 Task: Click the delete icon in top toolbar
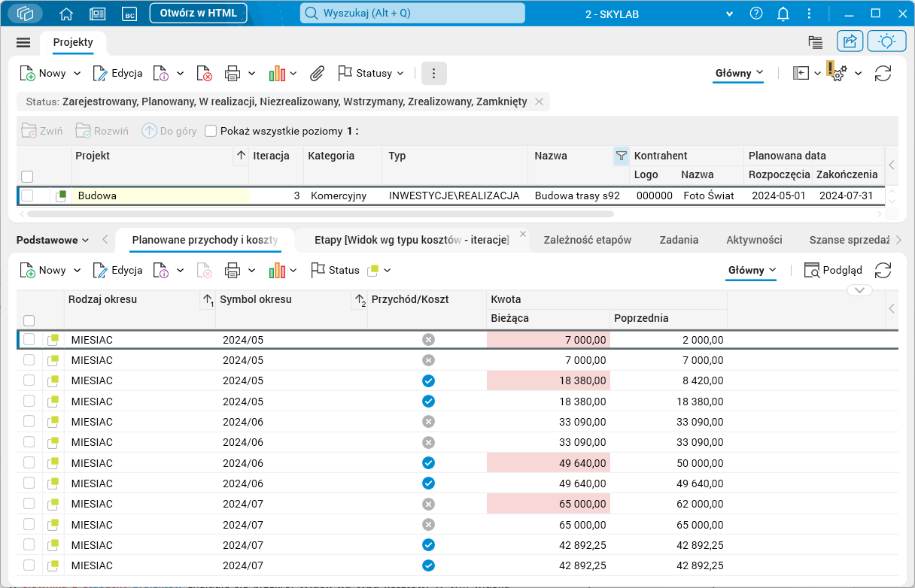coord(204,73)
